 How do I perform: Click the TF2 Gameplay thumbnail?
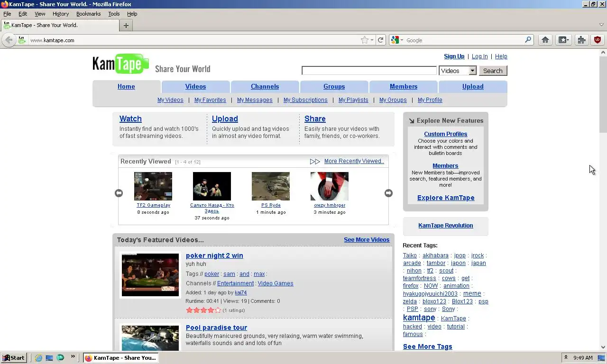(x=153, y=186)
